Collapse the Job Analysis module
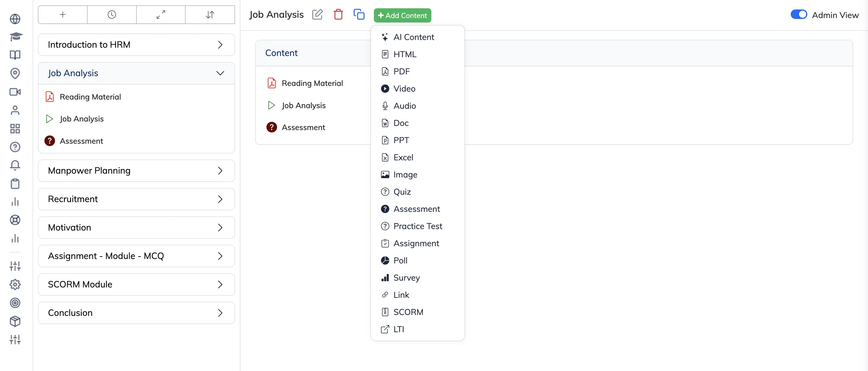Viewport: 868px width, 371px height. click(136, 73)
